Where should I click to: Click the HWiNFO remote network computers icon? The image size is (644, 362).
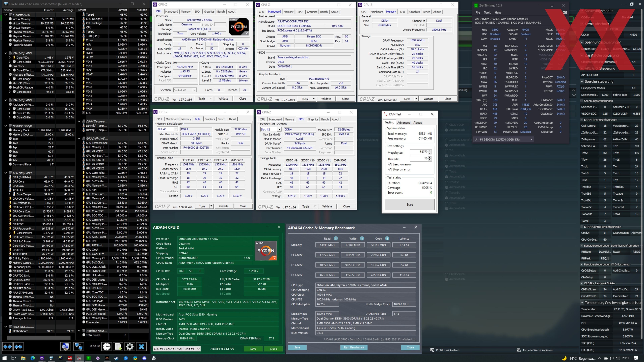[x=78, y=347]
